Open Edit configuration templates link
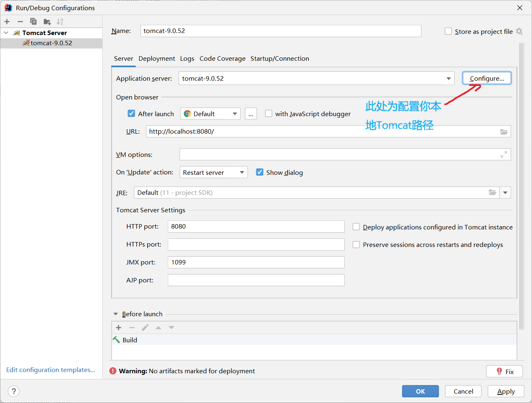532x403 pixels. click(x=51, y=370)
